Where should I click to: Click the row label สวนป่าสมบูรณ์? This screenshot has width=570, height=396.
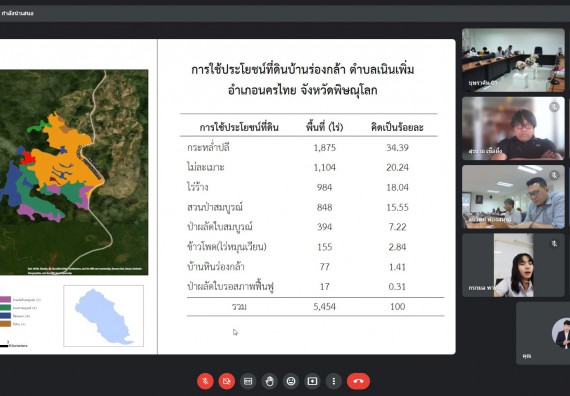coord(214,207)
